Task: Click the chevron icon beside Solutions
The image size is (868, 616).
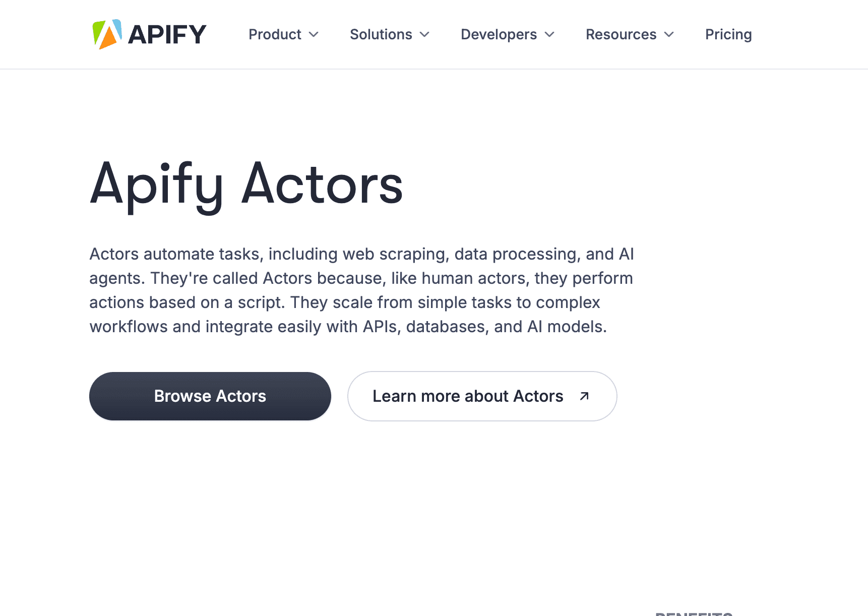Action: click(424, 35)
